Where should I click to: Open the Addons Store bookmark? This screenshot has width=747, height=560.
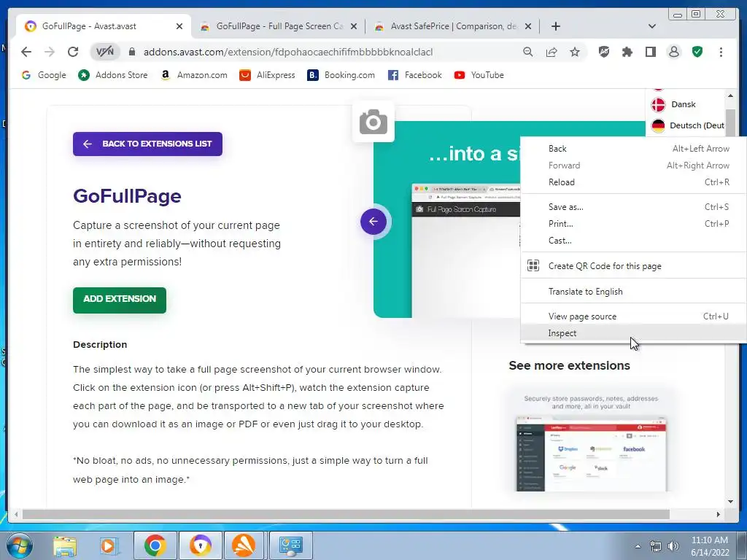(x=113, y=75)
